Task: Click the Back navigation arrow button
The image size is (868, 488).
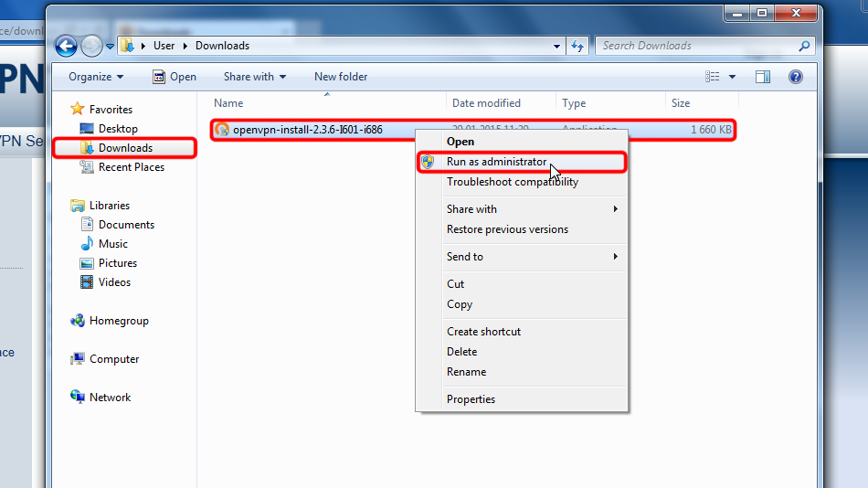Action: click(x=66, y=46)
